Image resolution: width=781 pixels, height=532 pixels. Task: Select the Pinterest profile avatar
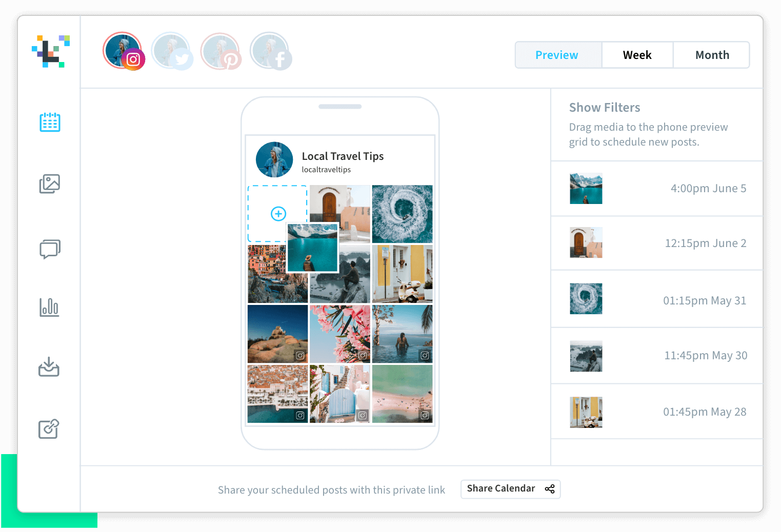[x=221, y=51]
